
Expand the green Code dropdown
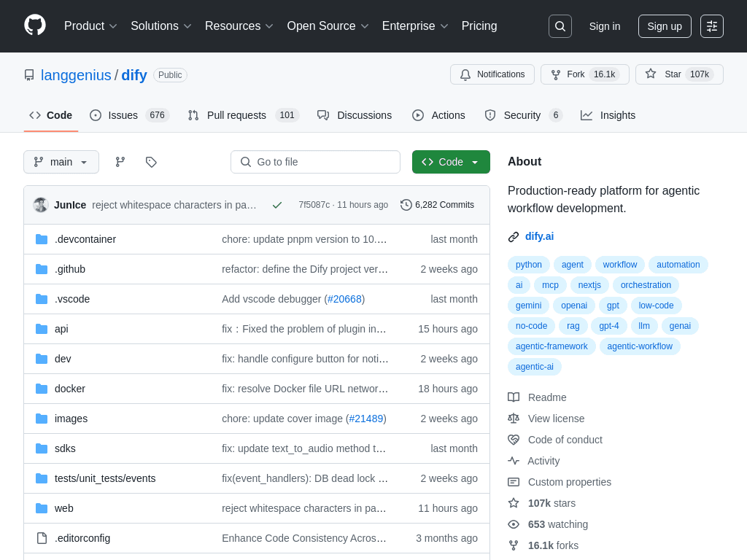pos(451,162)
